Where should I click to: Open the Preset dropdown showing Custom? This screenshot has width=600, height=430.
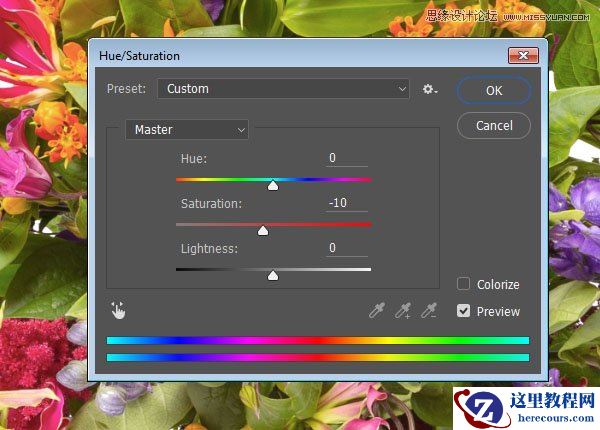point(283,89)
